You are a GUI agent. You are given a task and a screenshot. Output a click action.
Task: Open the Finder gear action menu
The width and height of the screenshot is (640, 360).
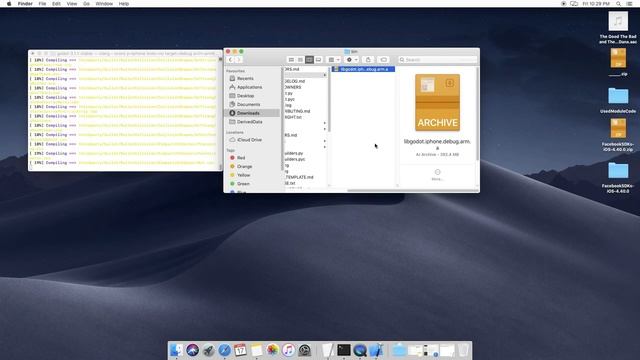pyautogui.click(x=351, y=60)
